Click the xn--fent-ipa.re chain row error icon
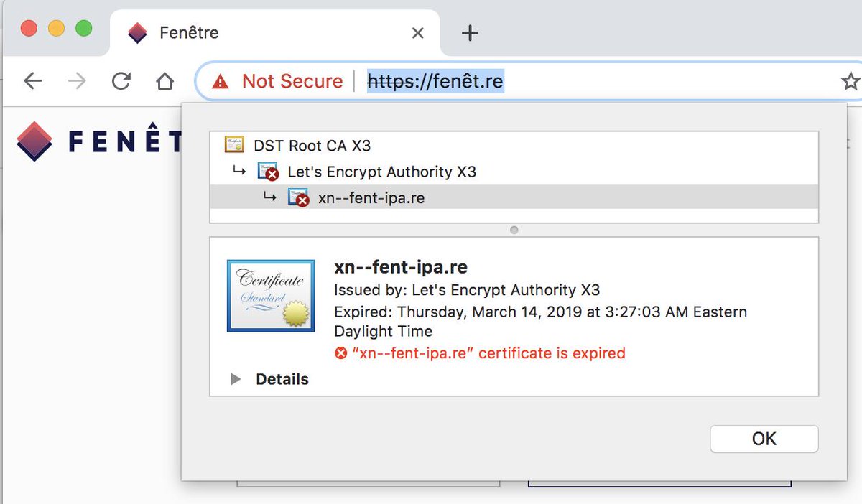 click(x=299, y=198)
